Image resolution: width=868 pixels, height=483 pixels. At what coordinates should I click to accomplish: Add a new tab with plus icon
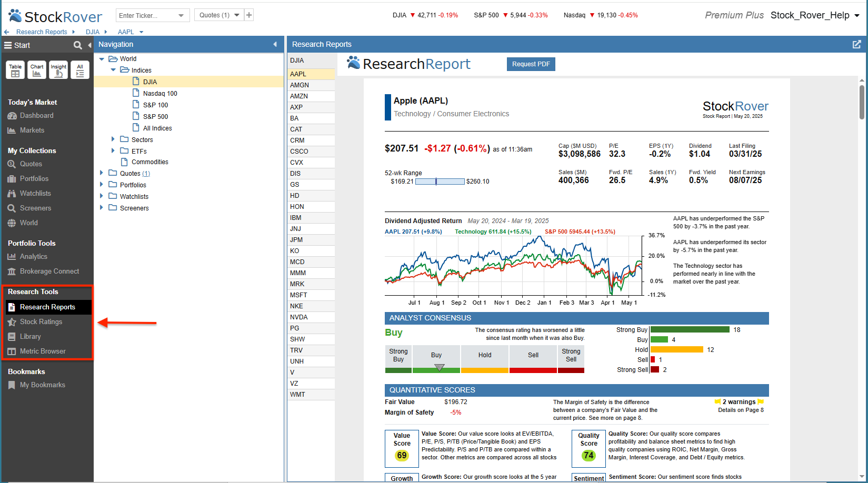click(249, 15)
